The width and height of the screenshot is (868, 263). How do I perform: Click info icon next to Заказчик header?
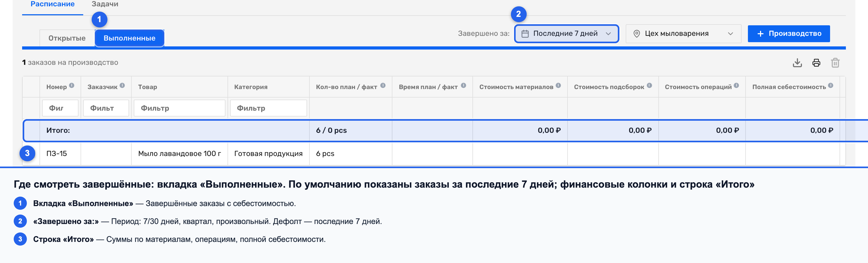tap(122, 86)
